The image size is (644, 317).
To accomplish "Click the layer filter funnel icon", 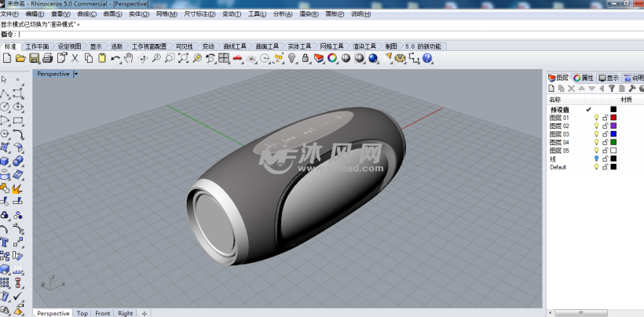I will point(611,89).
